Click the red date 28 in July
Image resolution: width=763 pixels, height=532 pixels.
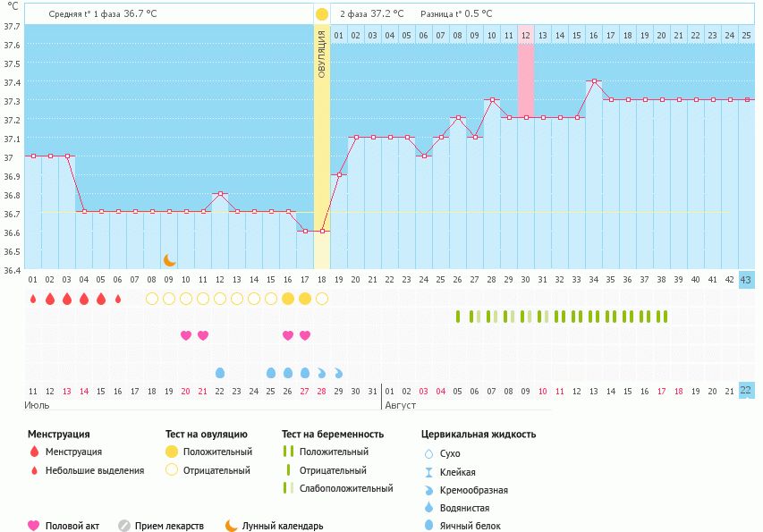pos(322,391)
